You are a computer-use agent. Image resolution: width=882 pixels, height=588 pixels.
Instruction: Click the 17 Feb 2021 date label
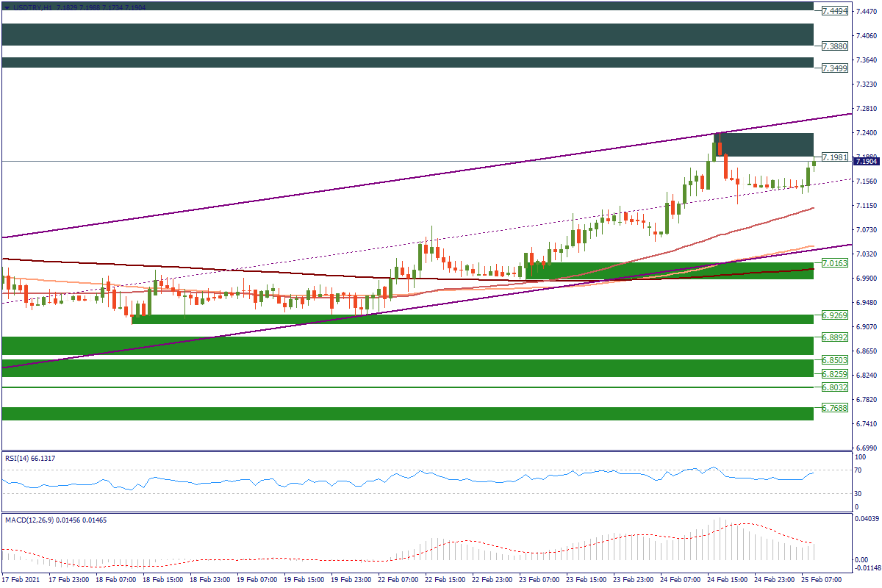click(21, 580)
